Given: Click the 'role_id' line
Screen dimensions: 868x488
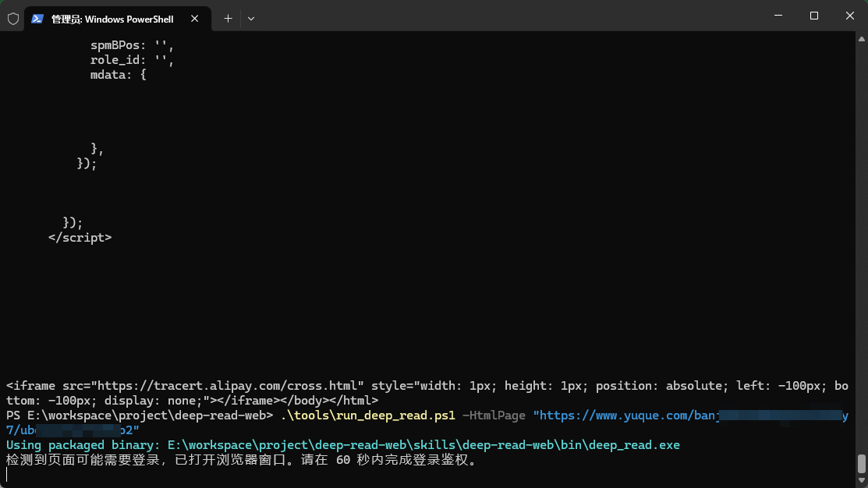Looking at the screenshot, I should pos(133,60).
